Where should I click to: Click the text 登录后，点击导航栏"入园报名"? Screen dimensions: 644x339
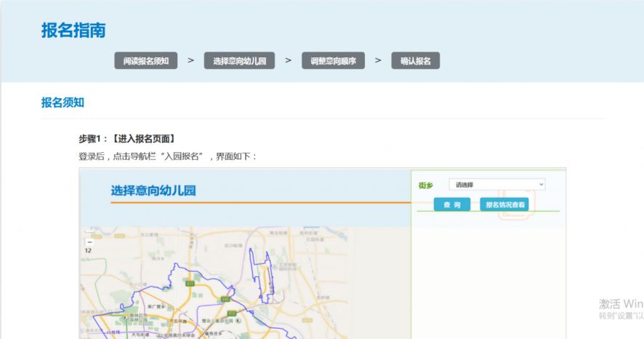[x=141, y=156]
